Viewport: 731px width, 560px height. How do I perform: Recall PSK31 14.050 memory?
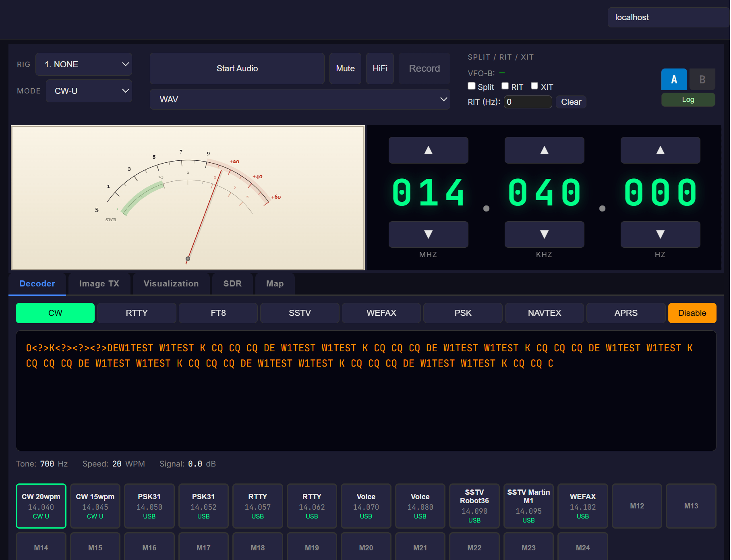[x=149, y=506]
